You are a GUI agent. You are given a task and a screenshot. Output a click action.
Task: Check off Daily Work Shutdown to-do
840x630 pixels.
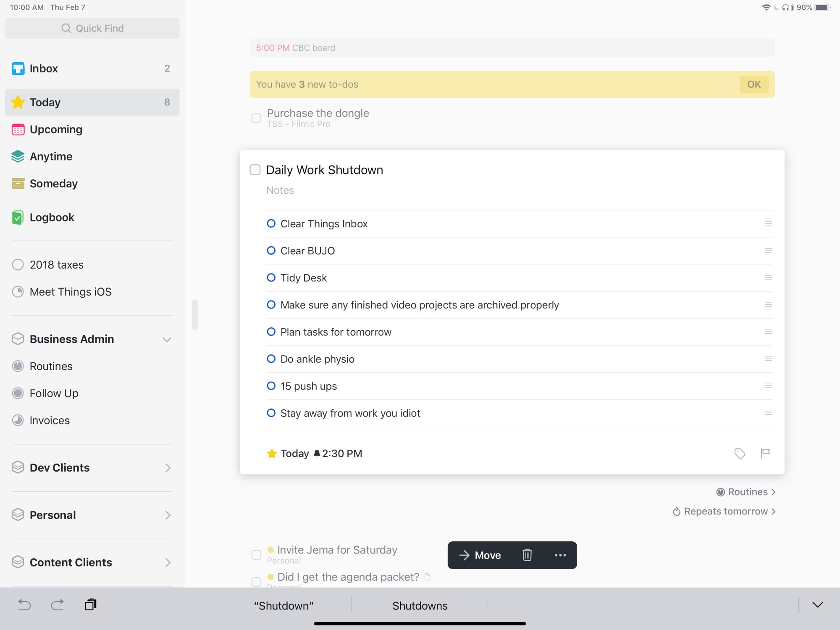pyautogui.click(x=255, y=170)
